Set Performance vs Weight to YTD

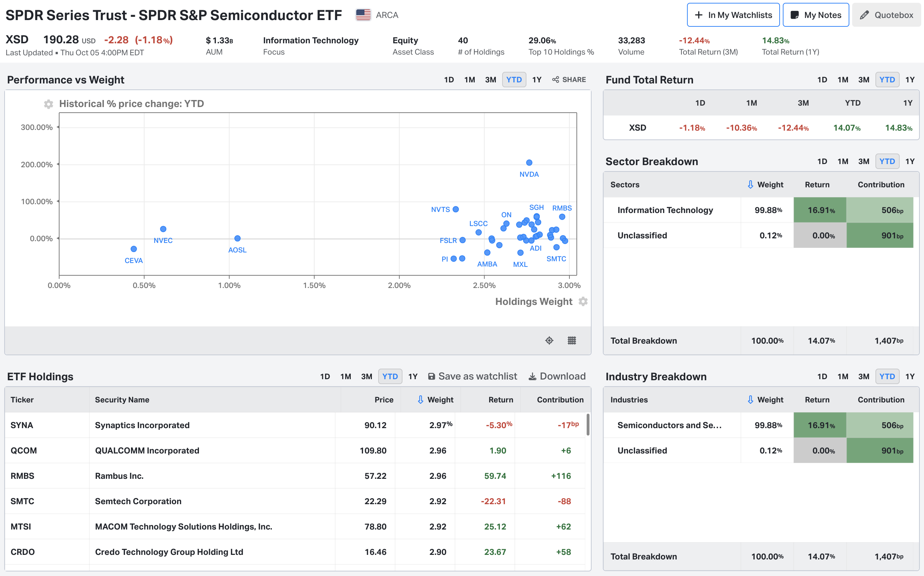pyautogui.click(x=514, y=80)
